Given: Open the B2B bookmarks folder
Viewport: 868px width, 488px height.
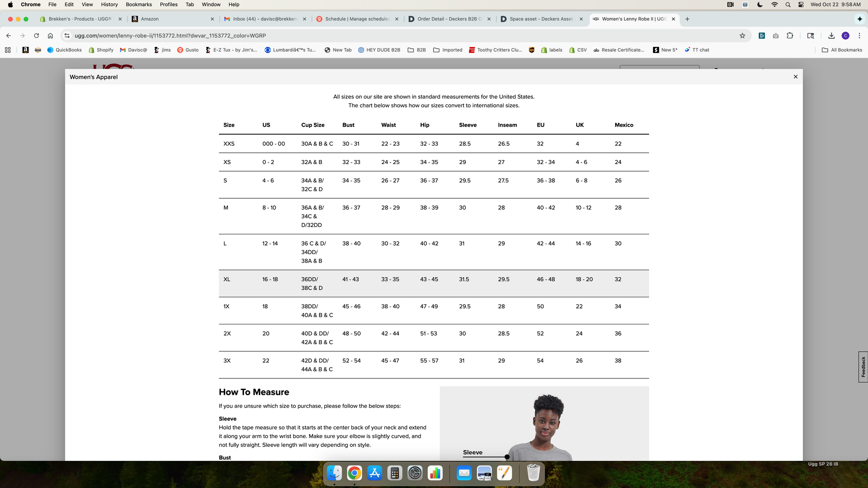Looking at the screenshot, I should (x=417, y=50).
